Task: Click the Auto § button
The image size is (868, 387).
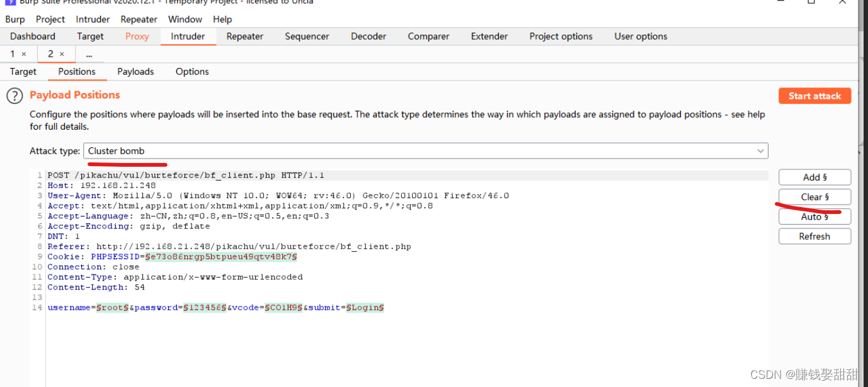Action: [x=814, y=216]
